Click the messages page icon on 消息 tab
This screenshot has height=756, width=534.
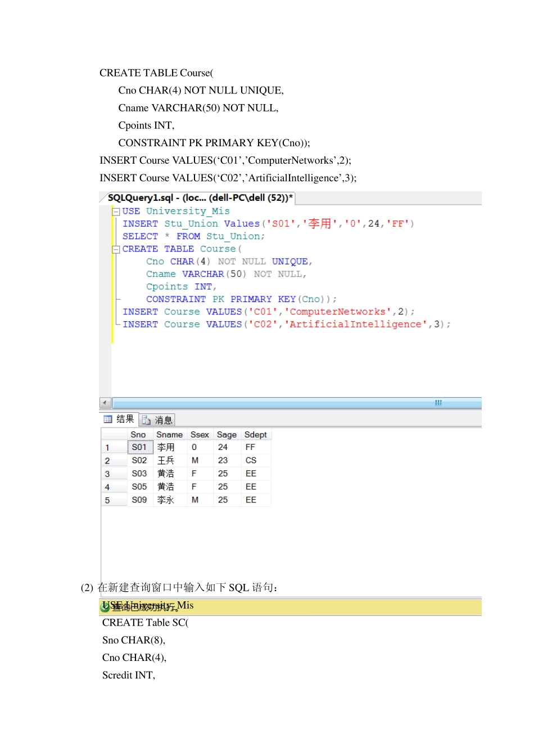click(x=147, y=420)
